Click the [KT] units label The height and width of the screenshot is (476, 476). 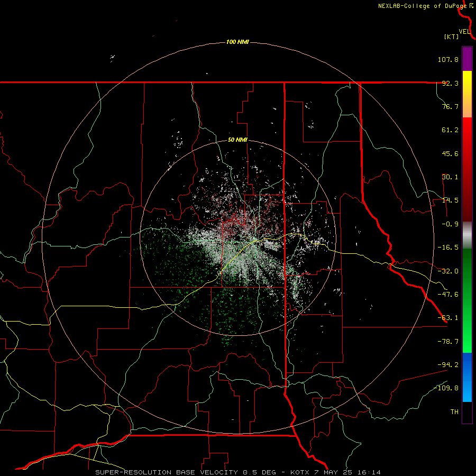(452, 36)
